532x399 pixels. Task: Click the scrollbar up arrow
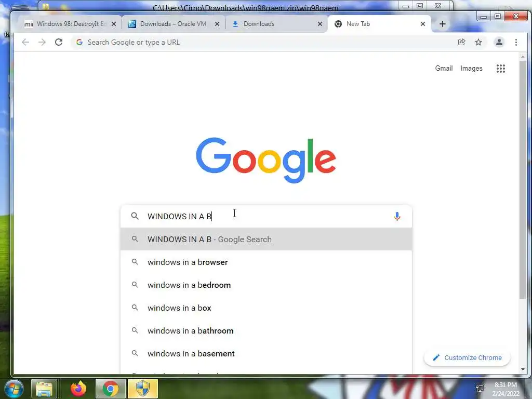tap(523, 57)
